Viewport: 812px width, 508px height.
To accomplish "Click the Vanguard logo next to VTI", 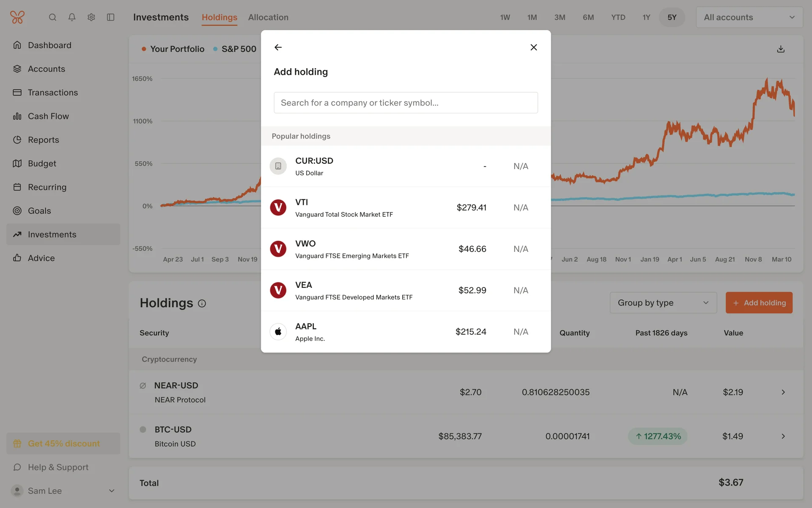I will coord(278,207).
